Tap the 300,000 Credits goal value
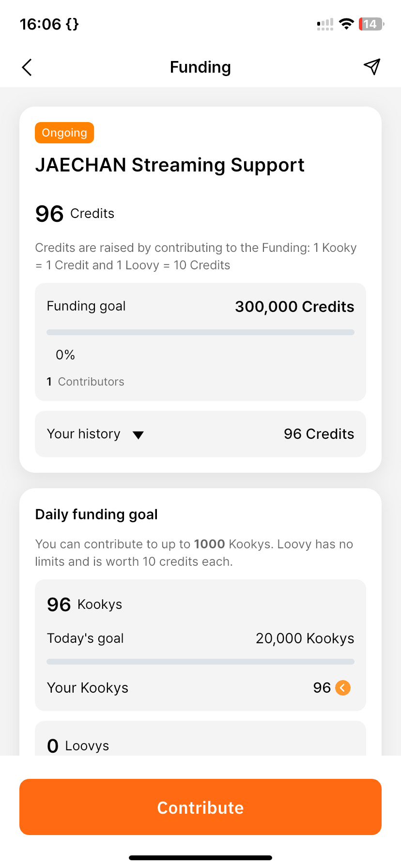 tap(294, 307)
